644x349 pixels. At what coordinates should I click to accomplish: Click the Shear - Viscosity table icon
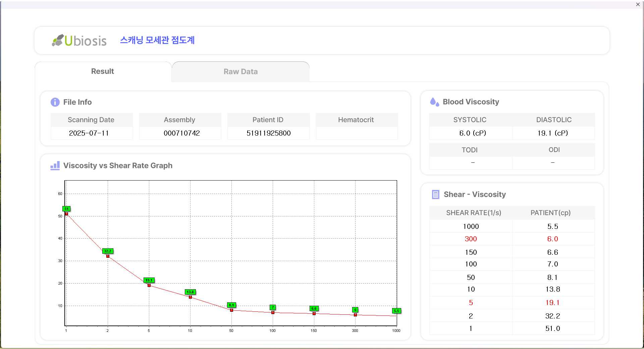(x=435, y=194)
